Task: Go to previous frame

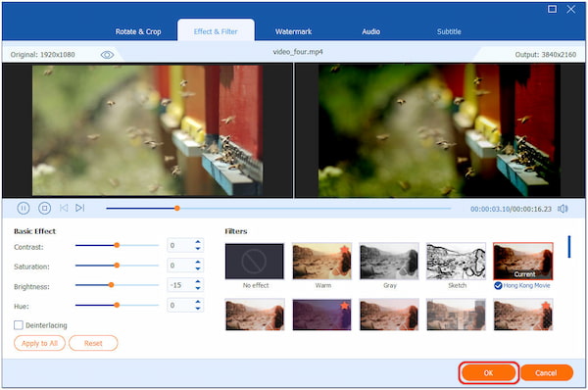Action: (64, 208)
